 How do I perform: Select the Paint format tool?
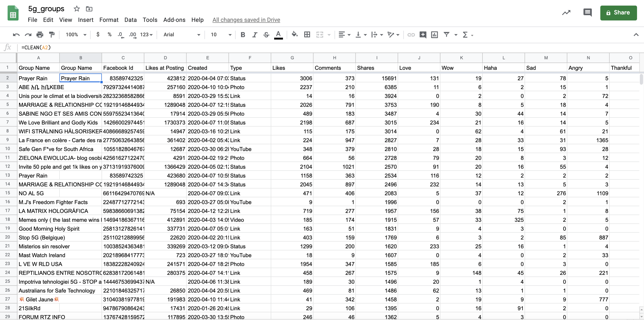[52, 35]
